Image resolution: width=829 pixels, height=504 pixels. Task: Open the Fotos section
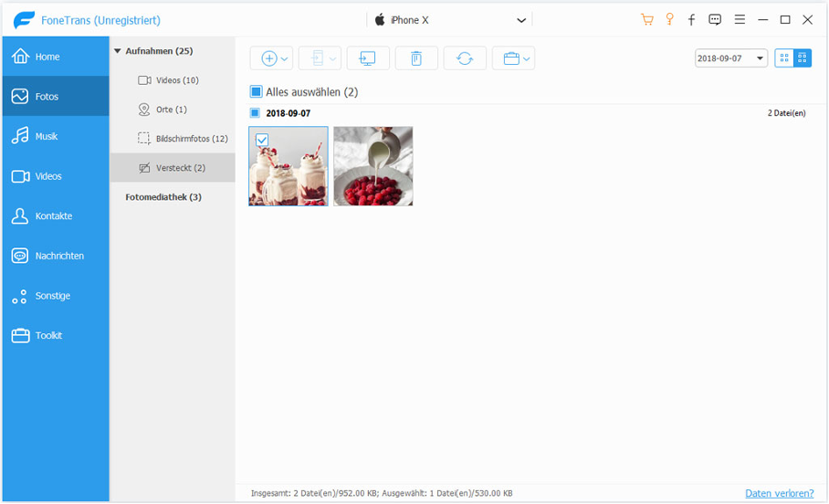[x=56, y=96]
